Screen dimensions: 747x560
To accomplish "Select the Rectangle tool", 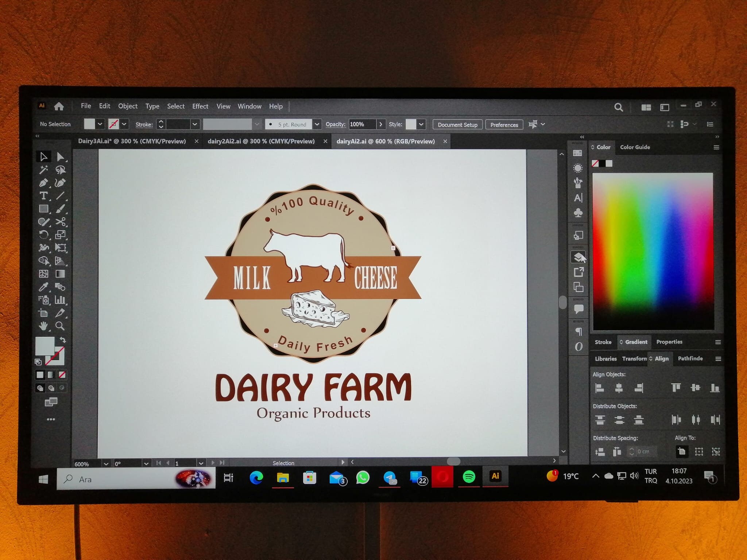I will [x=43, y=209].
